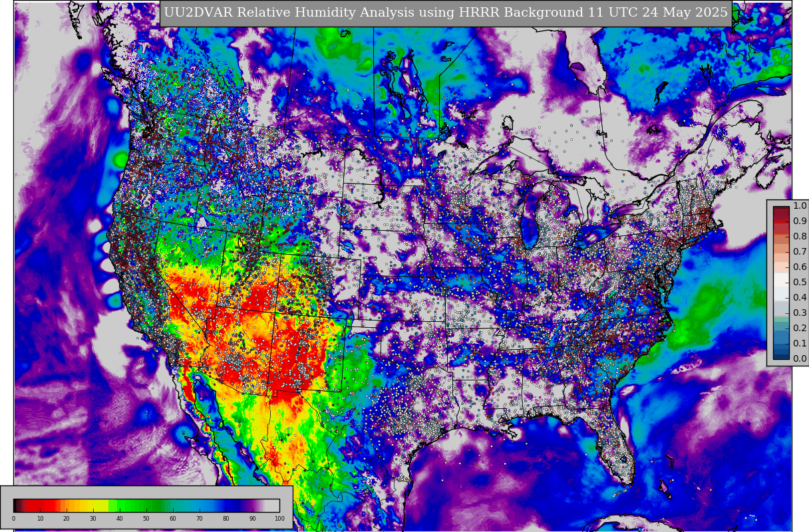
Task: Click the 0.1 label on right colorbar
Action: coord(800,343)
